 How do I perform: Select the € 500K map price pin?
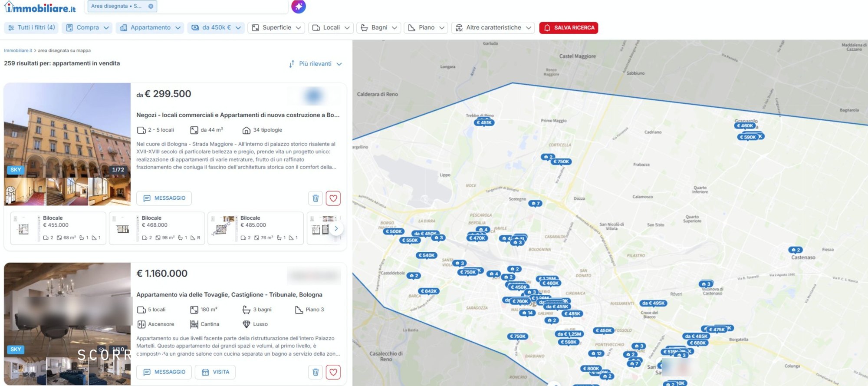pyautogui.click(x=394, y=231)
